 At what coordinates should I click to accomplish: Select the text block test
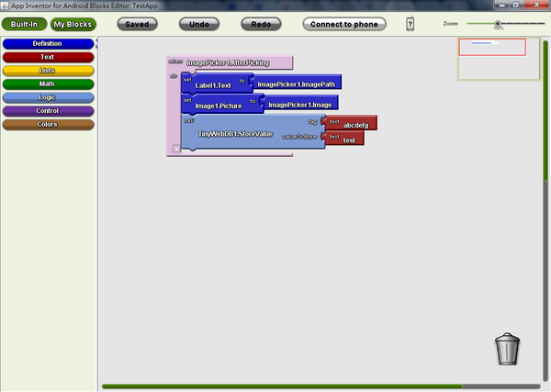point(343,138)
